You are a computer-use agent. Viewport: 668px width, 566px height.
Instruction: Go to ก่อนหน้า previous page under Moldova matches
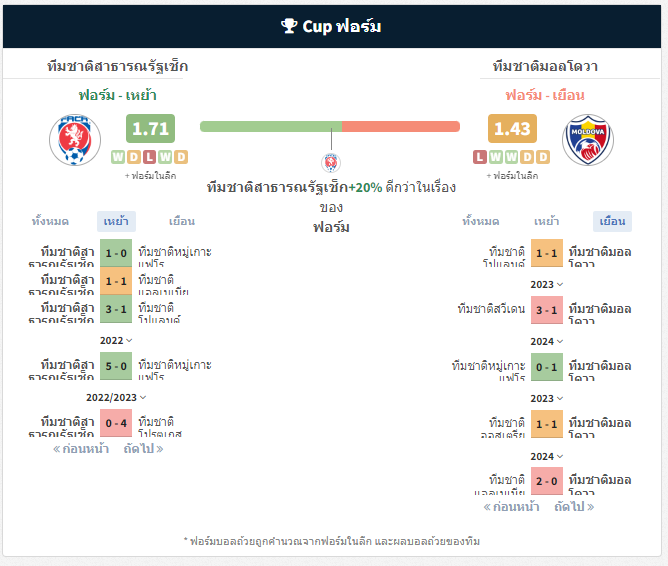tap(511, 506)
